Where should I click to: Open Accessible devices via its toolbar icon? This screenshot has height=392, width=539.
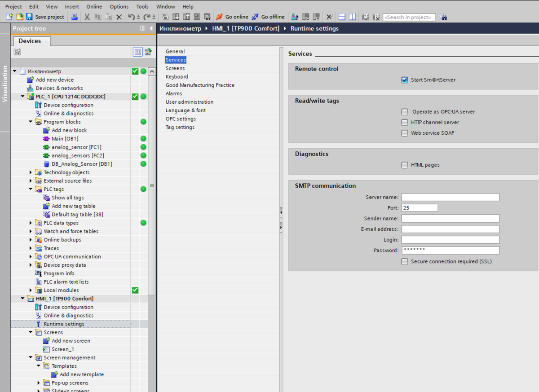point(294,17)
